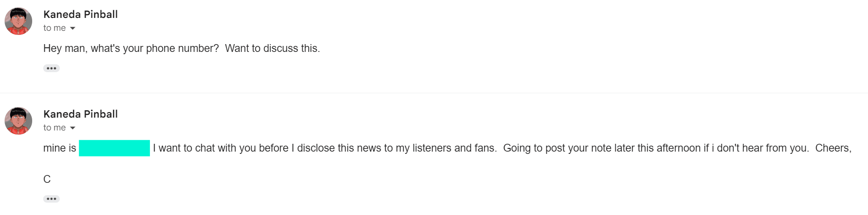Click the cyan redacted block after "mine is"
This screenshot has width=868, height=215.
[x=114, y=148]
